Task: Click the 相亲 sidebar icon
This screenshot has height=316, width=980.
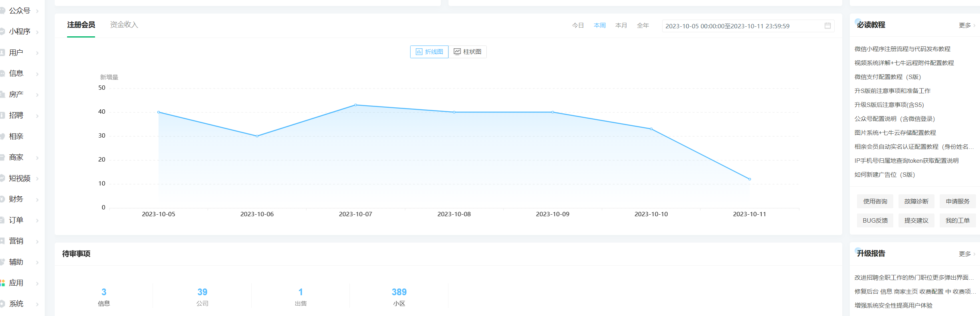Action: (x=2, y=136)
